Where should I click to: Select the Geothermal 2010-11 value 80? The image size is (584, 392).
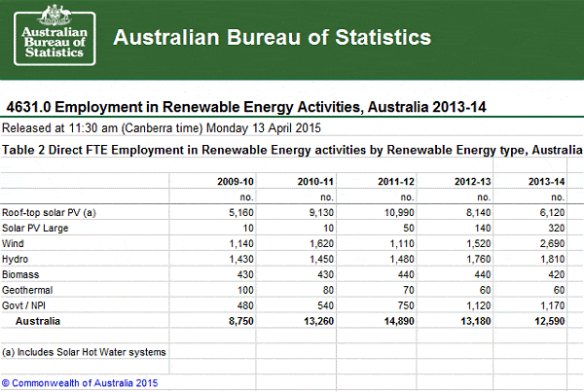(x=329, y=291)
